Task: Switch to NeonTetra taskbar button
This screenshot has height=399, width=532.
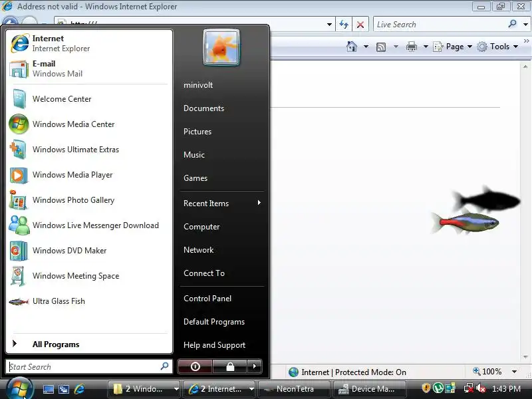Action: [294, 389]
